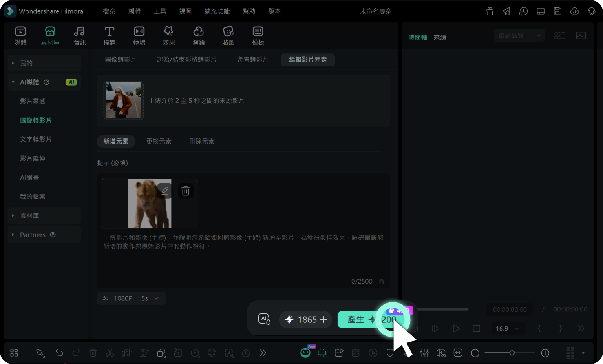
Task: Click the headset support icon
Action: (592, 11)
